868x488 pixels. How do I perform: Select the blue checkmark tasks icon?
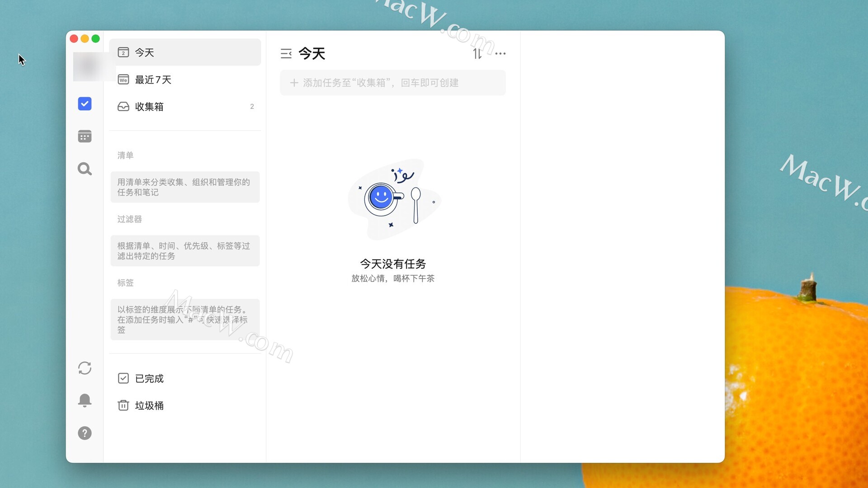point(85,104)
